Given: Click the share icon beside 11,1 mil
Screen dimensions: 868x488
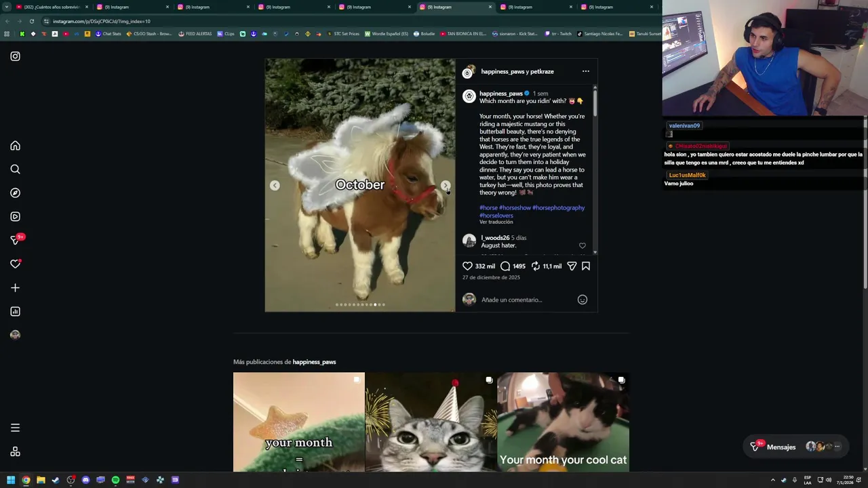Looking at the screenshot, I should point(572,266).
